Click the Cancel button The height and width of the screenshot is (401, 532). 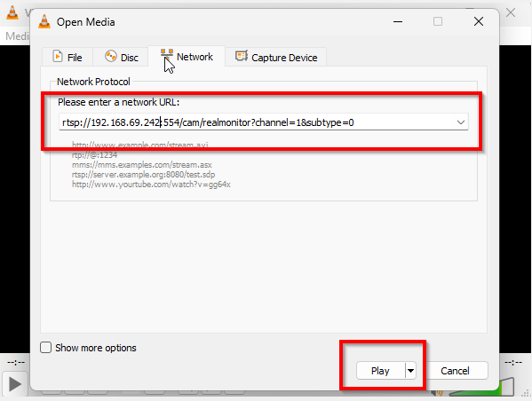coord(455,371)
